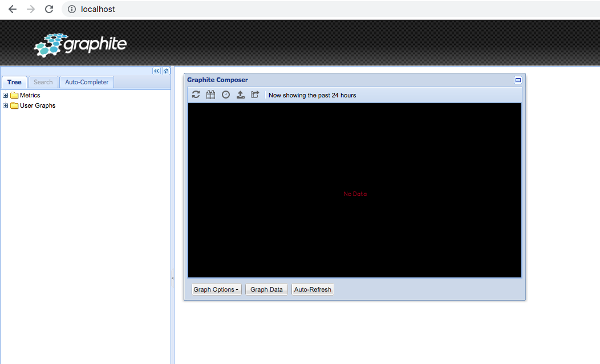Click the upload graph icon in Composer toolbar
The height and width of the screenshot is (364, 600).
point(240,95)
